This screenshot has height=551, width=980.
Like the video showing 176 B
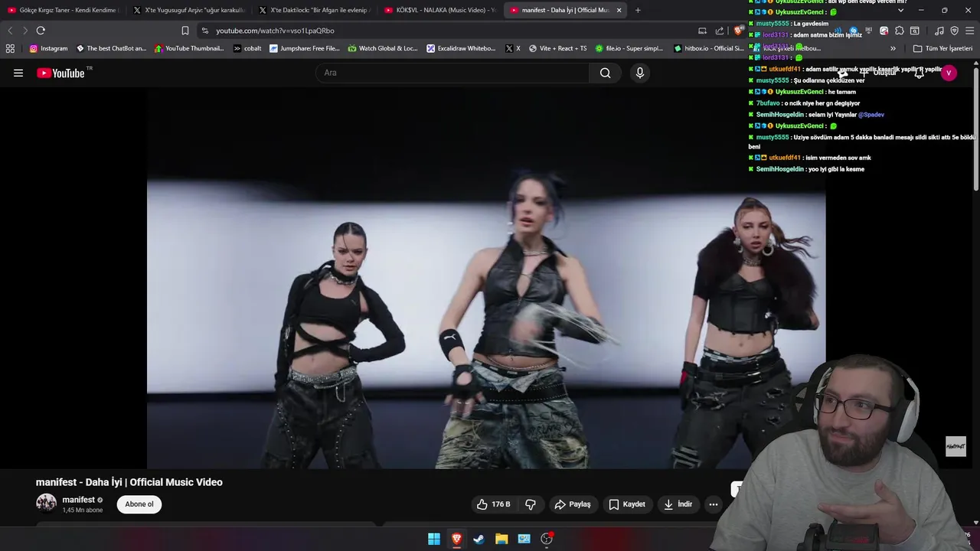click(x=493, y=504)
